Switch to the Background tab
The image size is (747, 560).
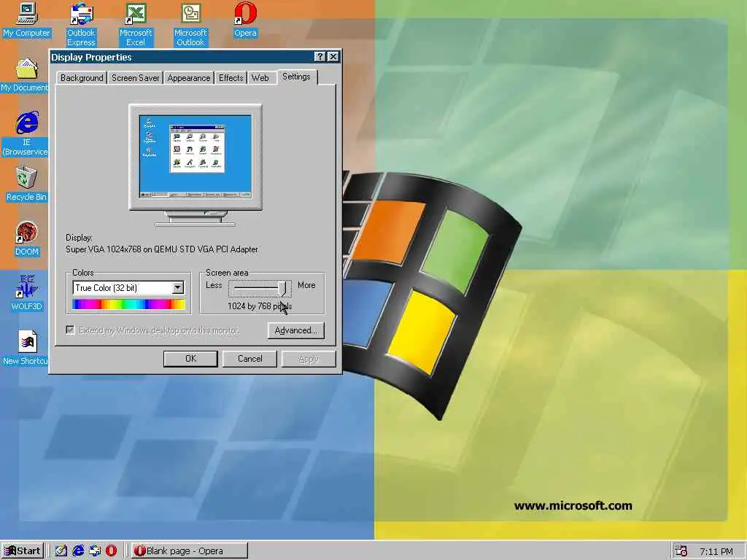(82, 78)
